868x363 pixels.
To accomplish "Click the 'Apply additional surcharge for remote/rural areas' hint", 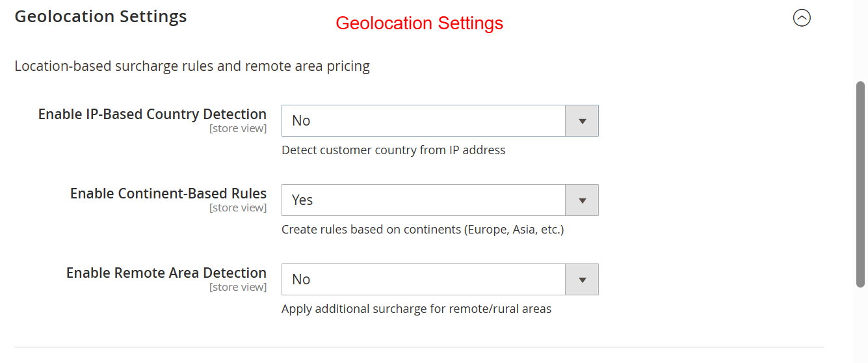I will click(x=416, y=309).
